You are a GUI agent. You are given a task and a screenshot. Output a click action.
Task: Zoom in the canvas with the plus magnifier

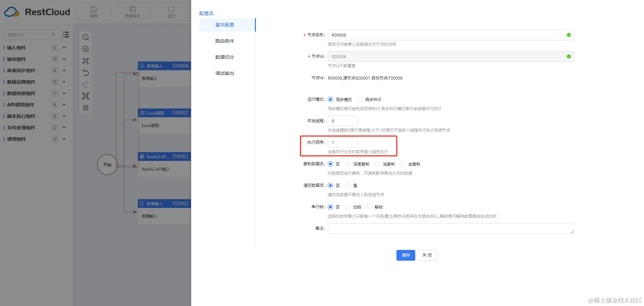86,49
